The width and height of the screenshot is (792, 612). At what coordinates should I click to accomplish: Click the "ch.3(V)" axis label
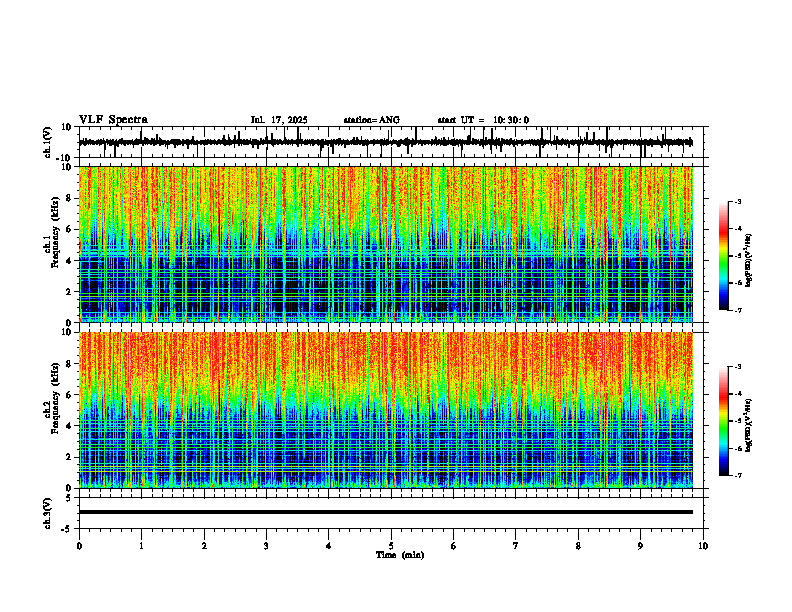coord(48,513)
